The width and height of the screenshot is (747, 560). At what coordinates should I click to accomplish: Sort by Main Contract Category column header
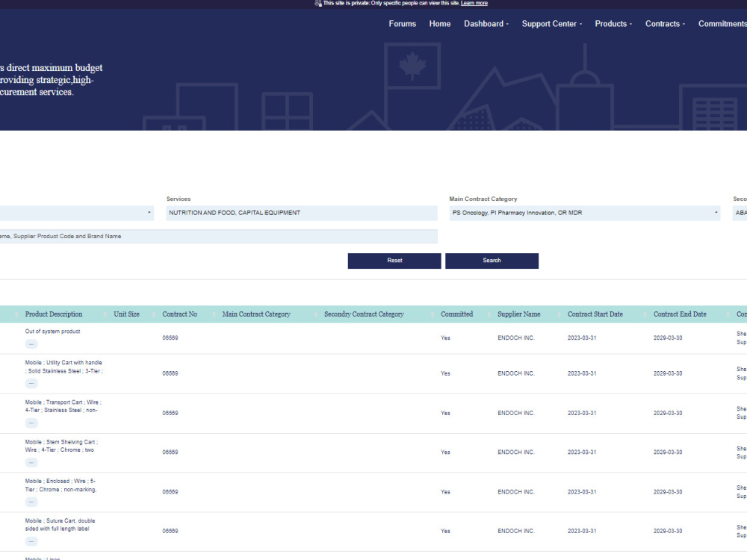point(256,314)
